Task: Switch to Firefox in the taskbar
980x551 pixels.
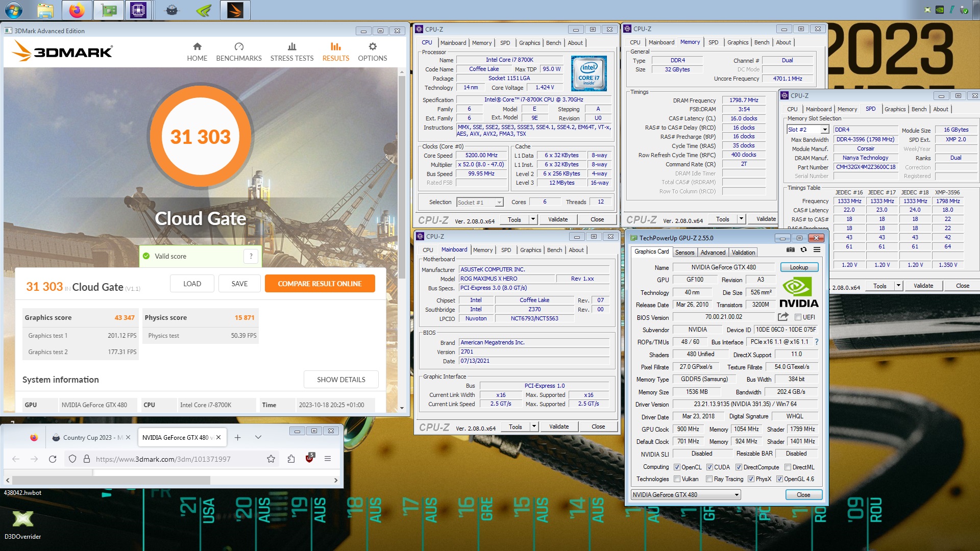Action: click(77, 10)
